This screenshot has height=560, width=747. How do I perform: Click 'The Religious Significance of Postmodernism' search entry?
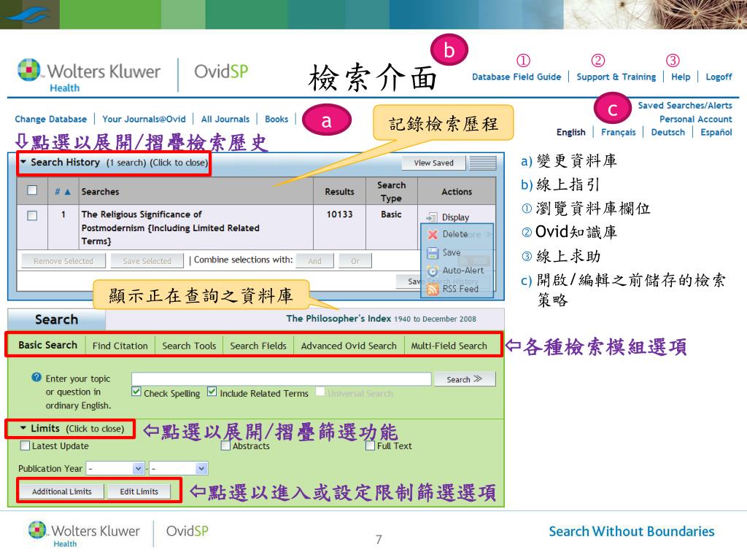(170, 227)
